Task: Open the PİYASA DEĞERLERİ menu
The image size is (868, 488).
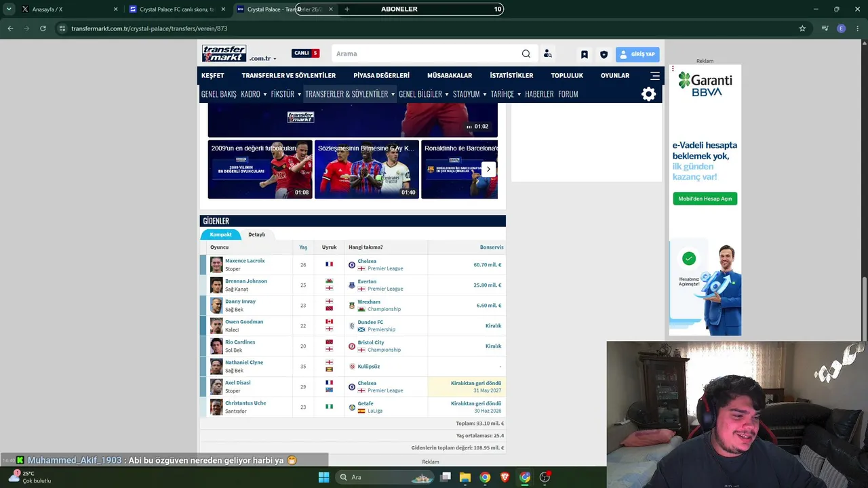Action: point(381,75)
